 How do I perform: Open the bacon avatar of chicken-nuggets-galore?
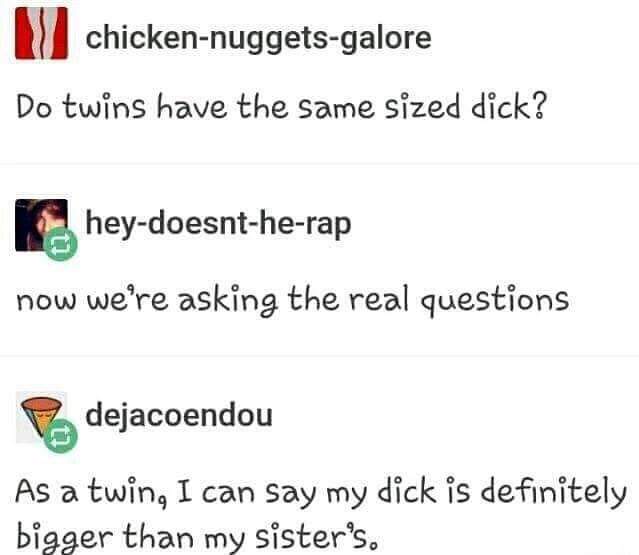42,33
